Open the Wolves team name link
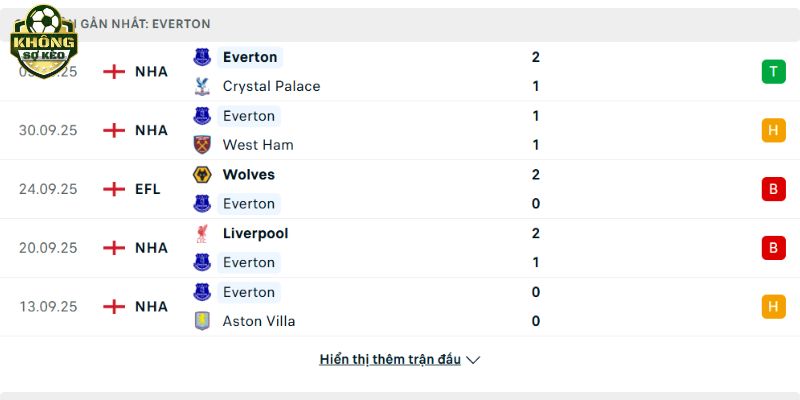 (249, 174)
